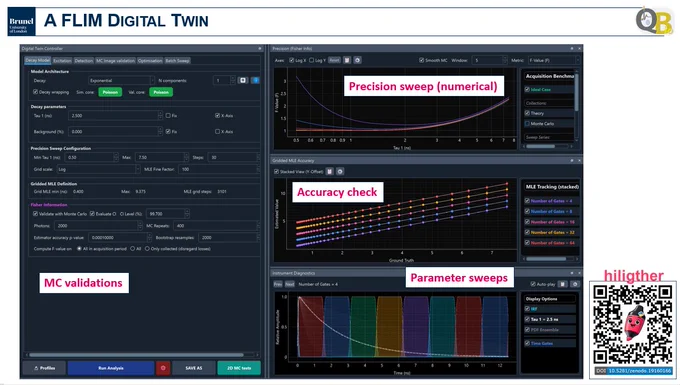Toggle Log X axis checkbox
This screenshot has width=680, height=385.
click(291, 60)
